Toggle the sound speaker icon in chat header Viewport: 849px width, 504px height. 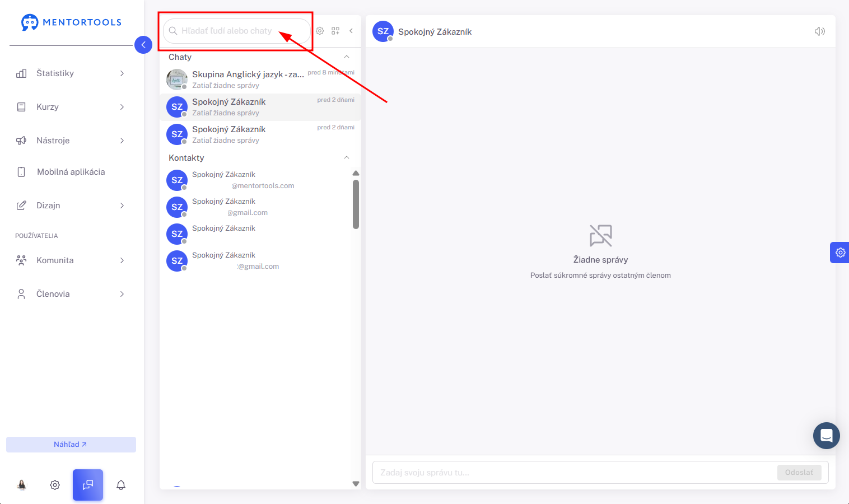click(820, 31)
